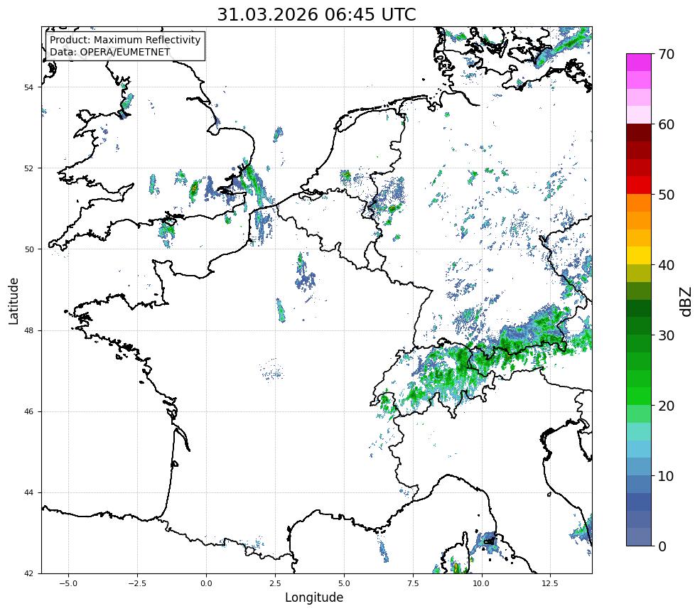Click colorbar tick label "0"
The width and height of the screenshot is (700, 611).
pyautogui.click(x=662, y=546)
